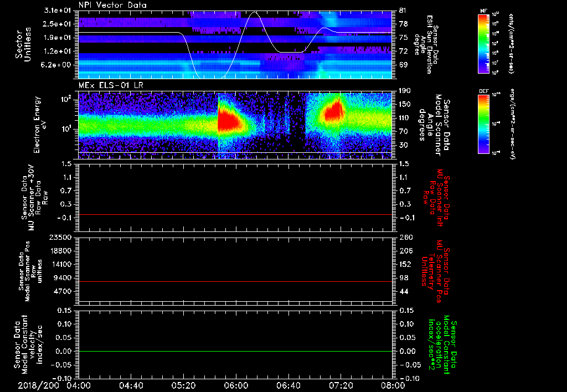Click the '08:00' time axis label
The width and height of the screenshot is (567, 392).
point(393,385)
